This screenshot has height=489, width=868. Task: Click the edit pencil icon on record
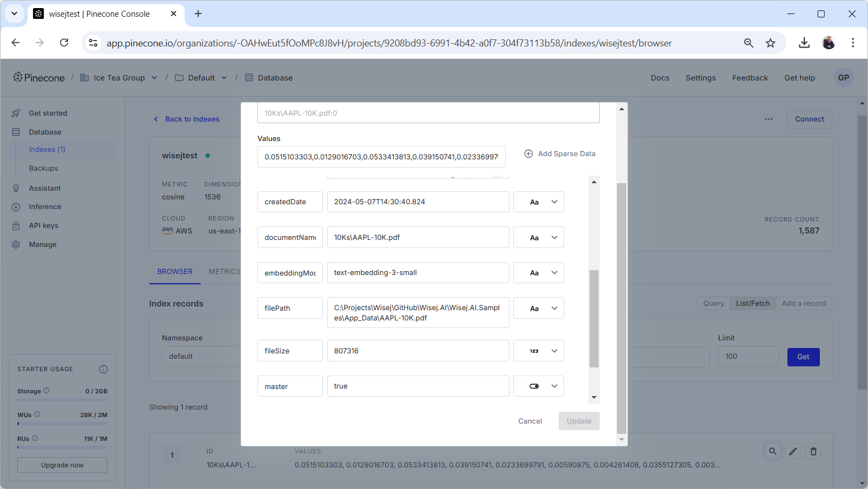pyautogui.click(x=793, y=451)
